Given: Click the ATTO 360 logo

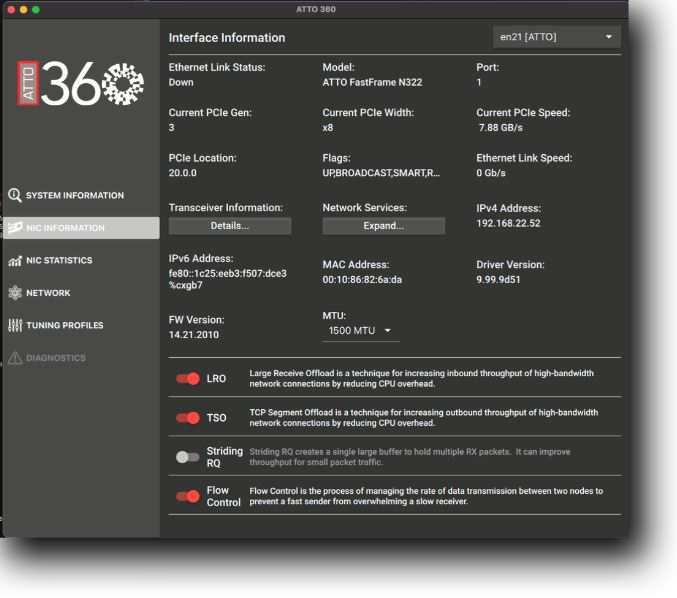Looking at the screenshot, I should pyautogui.click(x=80, y=84).
